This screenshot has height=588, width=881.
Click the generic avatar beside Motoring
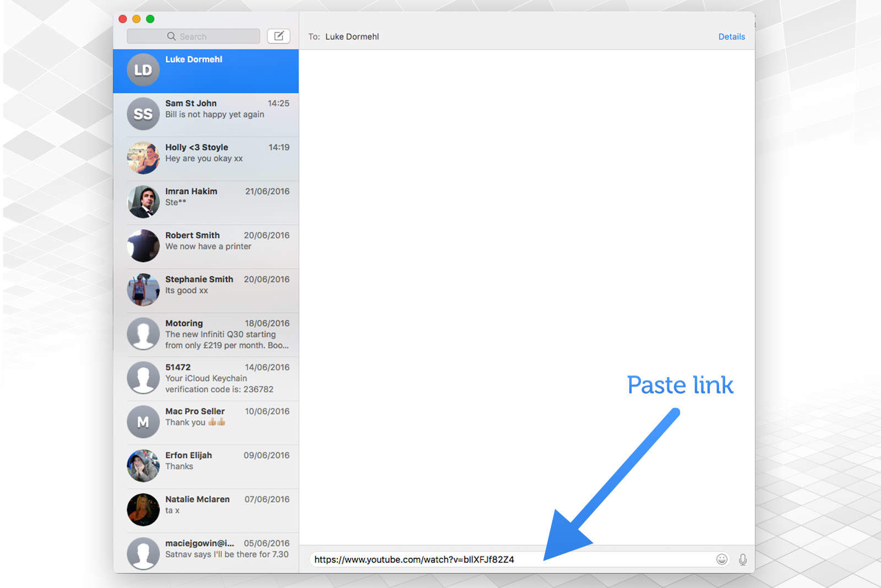pos(143,334)
